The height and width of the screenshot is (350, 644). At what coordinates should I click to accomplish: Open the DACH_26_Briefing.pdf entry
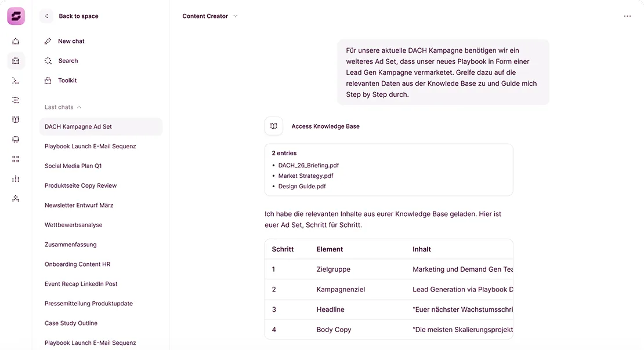click(308, 165)
